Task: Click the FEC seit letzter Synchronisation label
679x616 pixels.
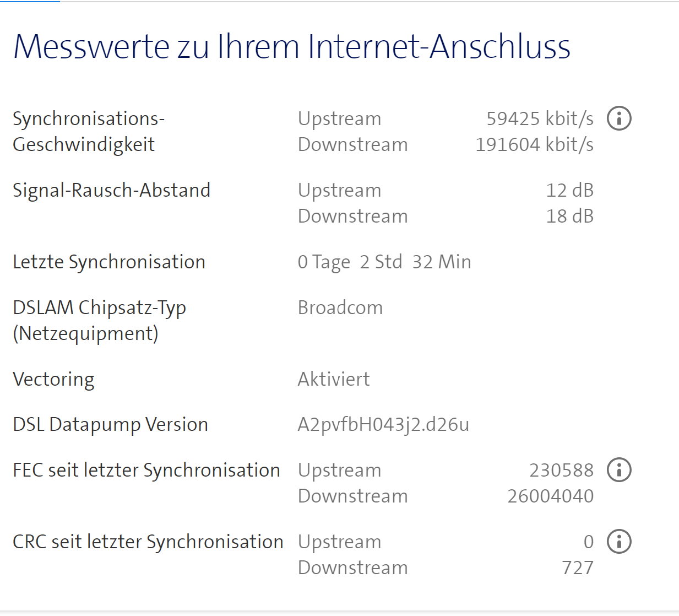Action: tap(146, 469)
